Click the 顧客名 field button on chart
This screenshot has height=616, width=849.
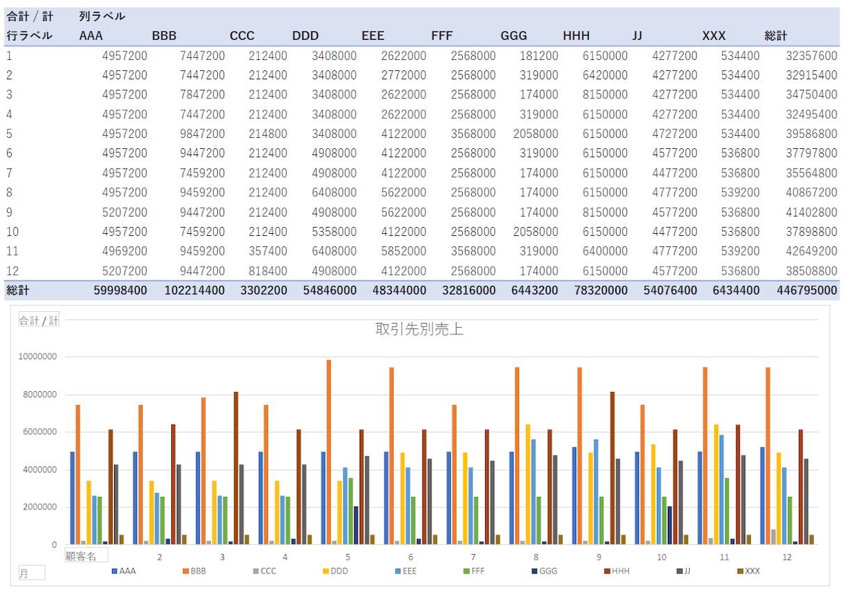[x=86, y=555]
